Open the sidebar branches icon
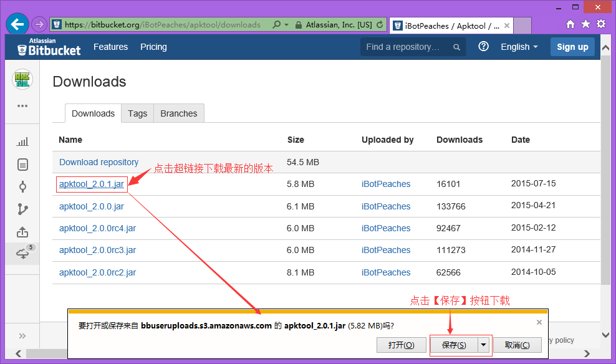This screenshot has width=616, height=364. point(22,209)
